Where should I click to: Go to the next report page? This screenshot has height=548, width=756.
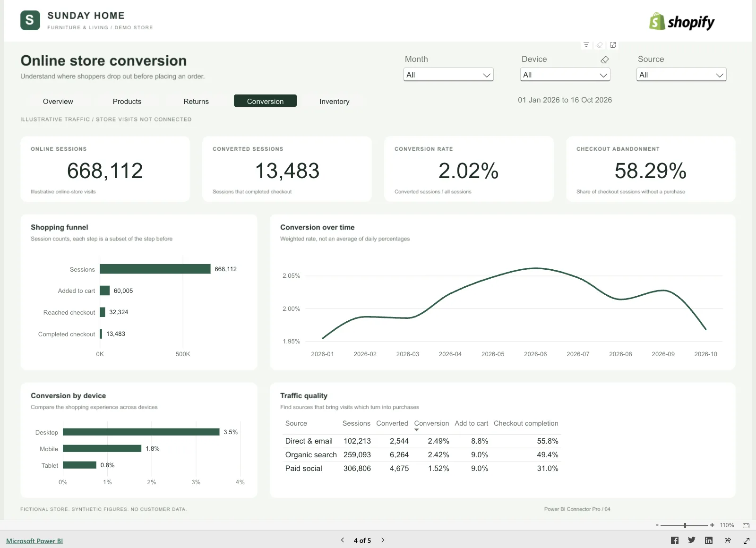coord(383,540)
